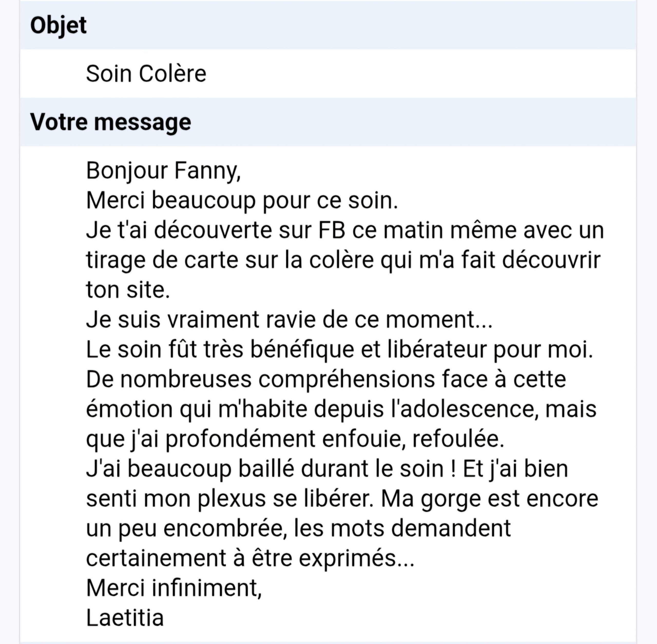Click the "Votre message" header label
The height and width of the screenshot is (644, 657).
(x=111, y=122)
